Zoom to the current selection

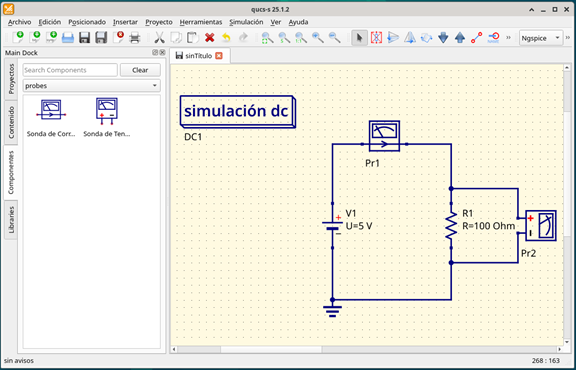(x=284, y=37)
